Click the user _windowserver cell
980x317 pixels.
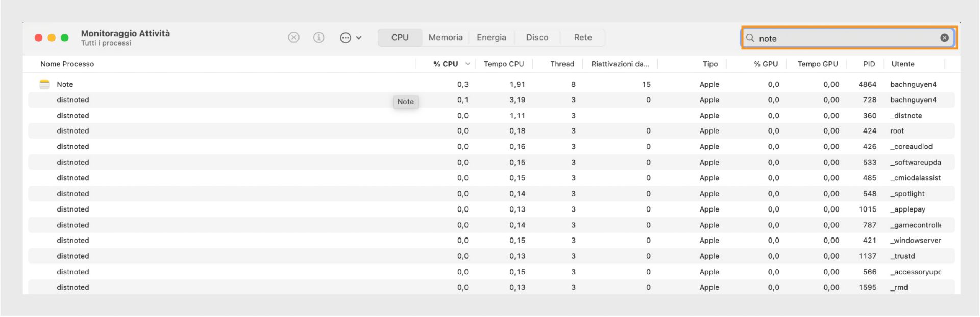(916, 241)
